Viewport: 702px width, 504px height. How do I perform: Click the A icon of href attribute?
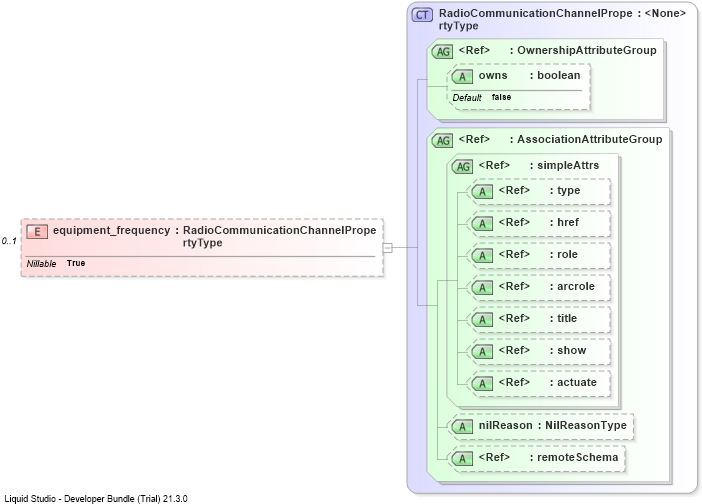tap(482, 223)
